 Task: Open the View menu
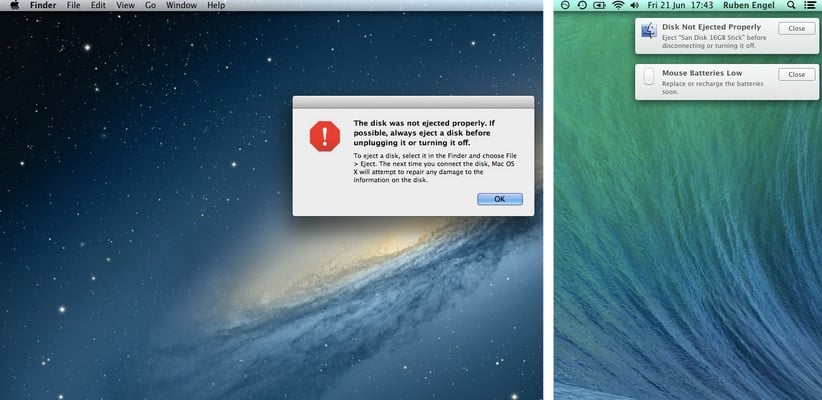click(x=125, y=5)
